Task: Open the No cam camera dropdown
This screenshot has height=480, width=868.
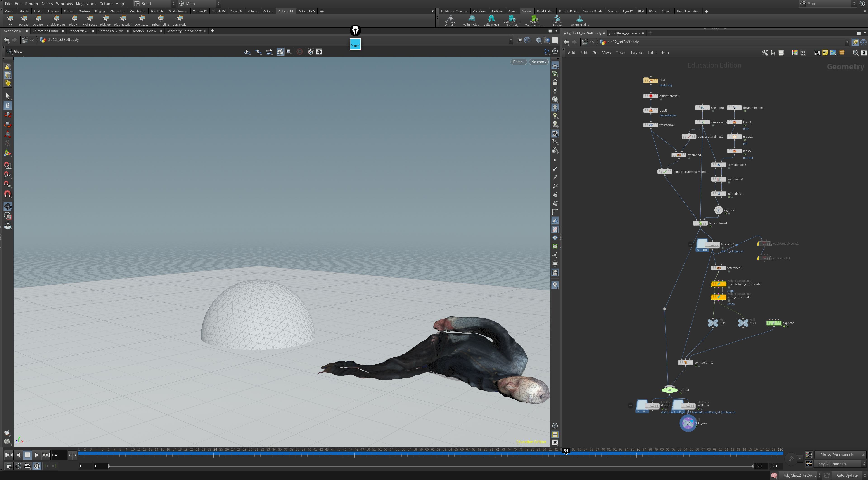Action: pos(538,62)
